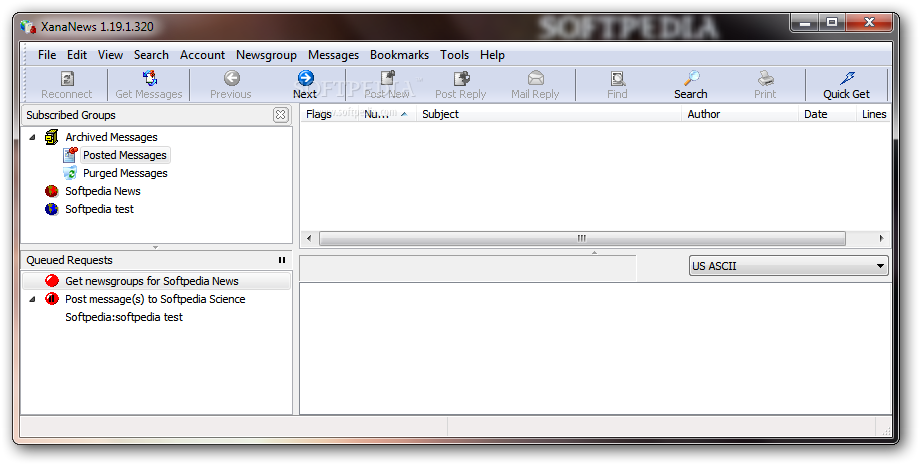
Task: Open the Messages menu
Action: click(x=333, y=55)
